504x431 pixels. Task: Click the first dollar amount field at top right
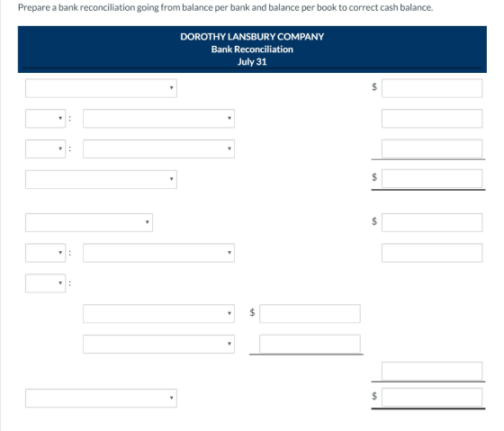tap(432, 88)
